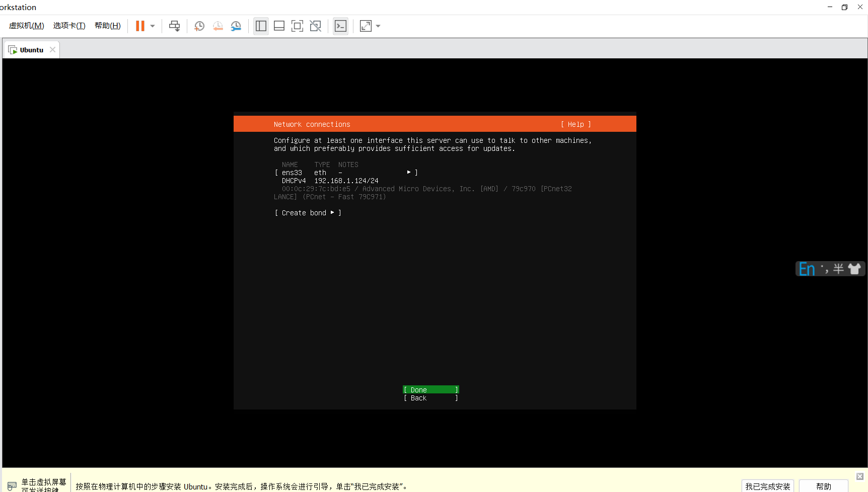Open the power options dropdown arrow

tap(153, 26)
